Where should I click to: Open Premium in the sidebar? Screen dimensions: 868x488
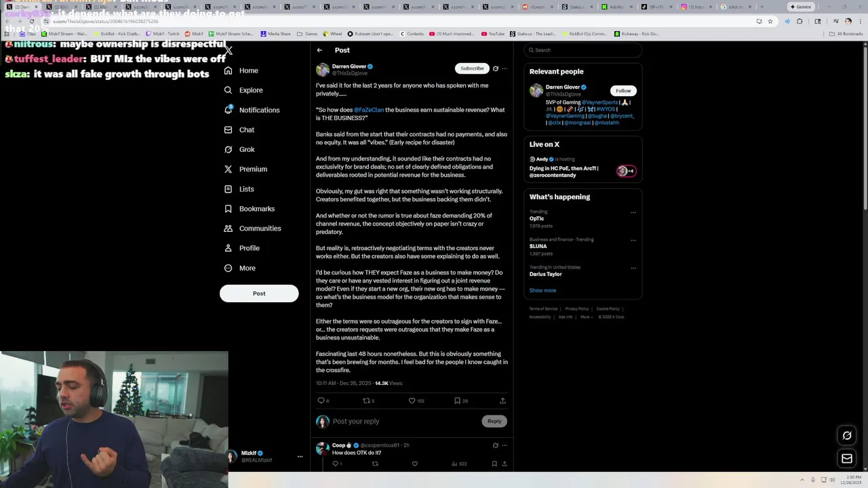pos(245,169)
